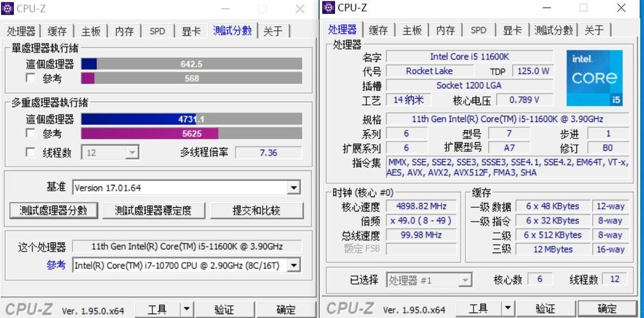Switch to 内存 tab in left window
This screenshot has width=644, height=318.
(x=125, y=31)
